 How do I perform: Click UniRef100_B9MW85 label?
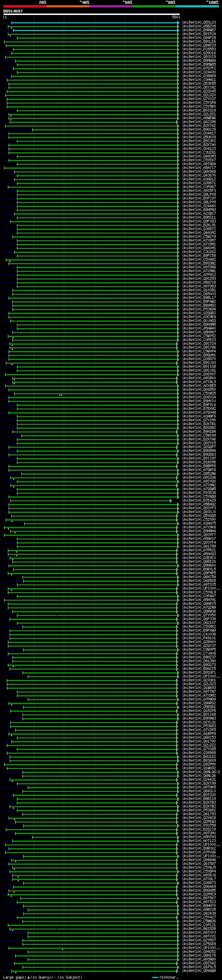click(x=199, y=64)
